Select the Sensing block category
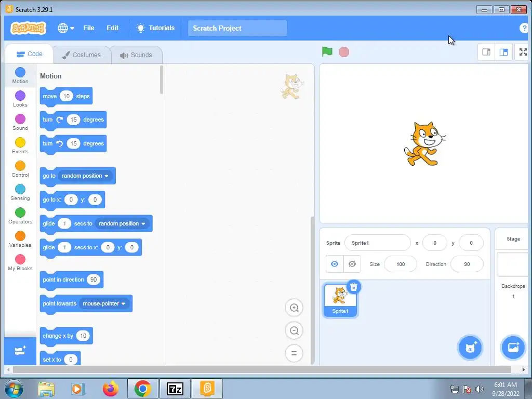 (x=20, y=192)
